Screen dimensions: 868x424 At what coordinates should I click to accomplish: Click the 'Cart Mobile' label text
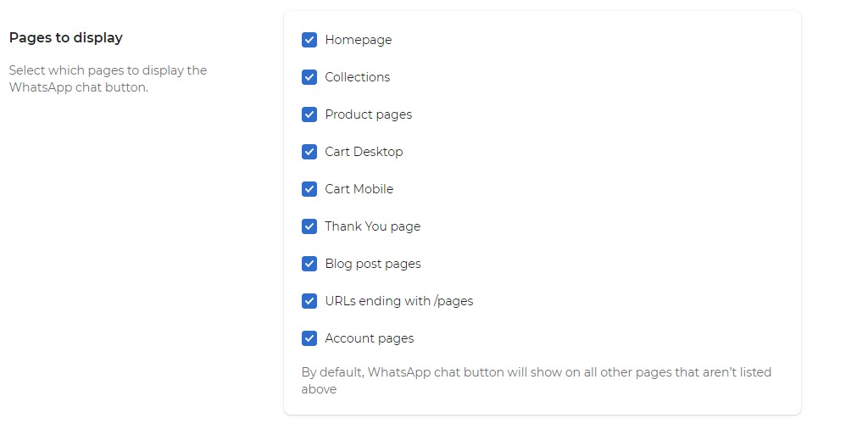359,189
